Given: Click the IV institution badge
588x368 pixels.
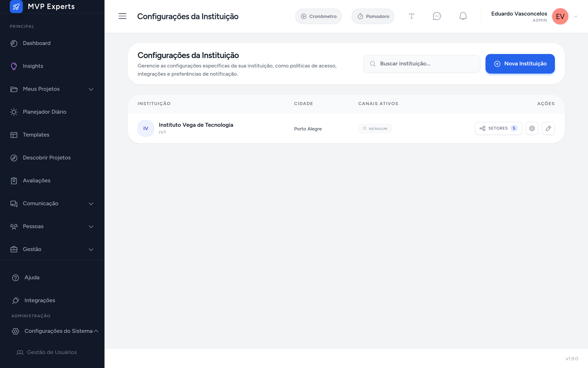Looking at the screenshot, I should (x=146, y=128).
